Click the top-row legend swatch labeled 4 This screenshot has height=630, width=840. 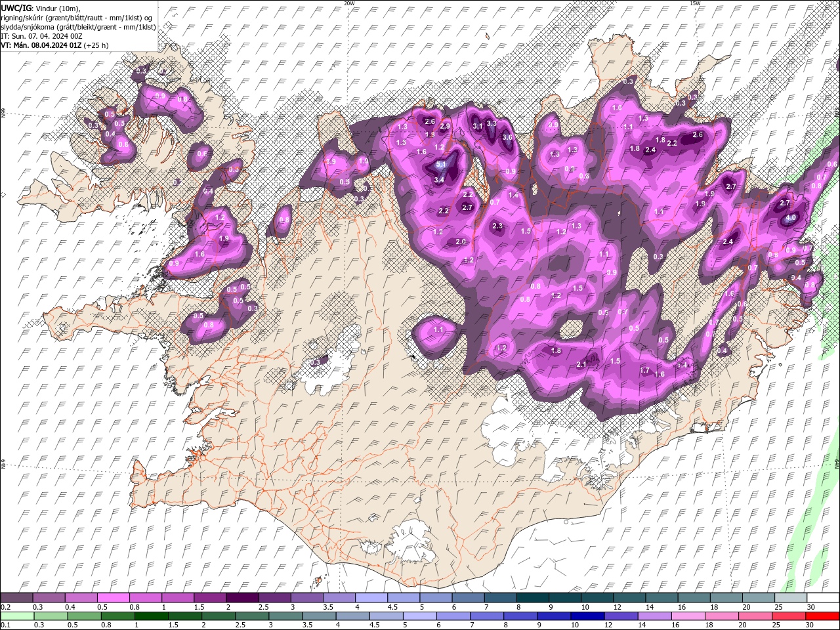pyautogui.click(x=371, y=598)
